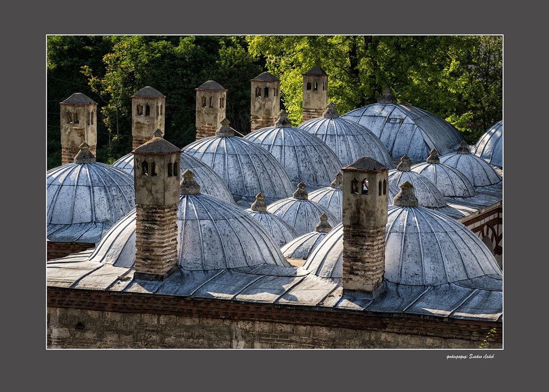
Task: Click the middle of five background chimneys
Action: point(210,109)
